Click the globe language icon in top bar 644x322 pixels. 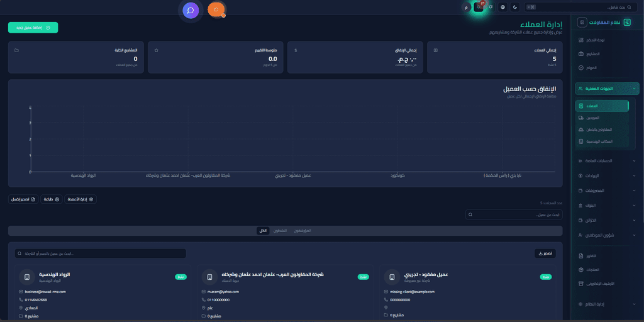502,7
